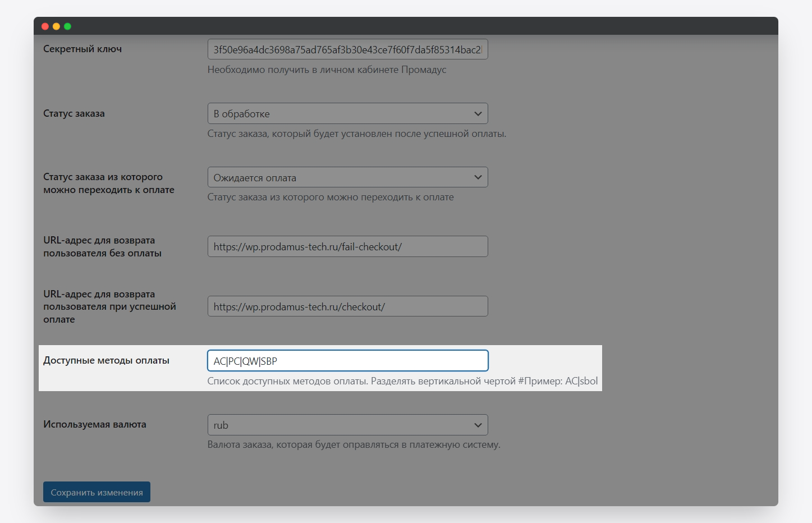Click the 'Валюта заказа' description text
Screen dimensions: 812x523
tap(354, 444)
